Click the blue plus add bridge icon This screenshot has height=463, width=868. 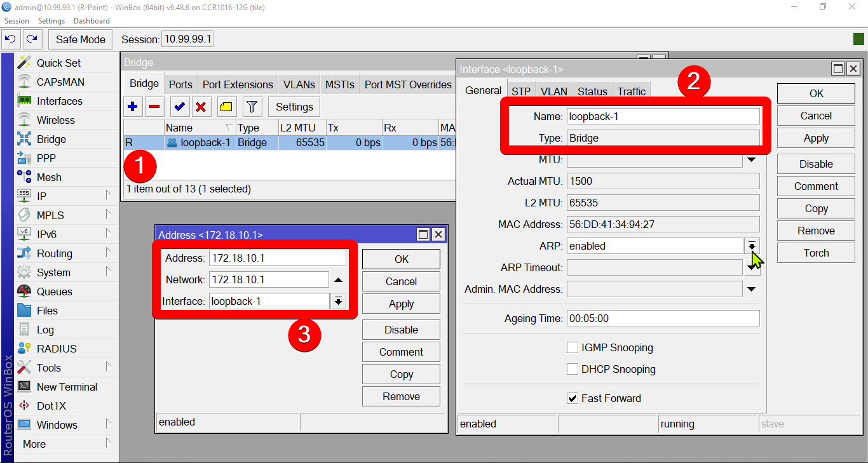(x=133, y=107)
